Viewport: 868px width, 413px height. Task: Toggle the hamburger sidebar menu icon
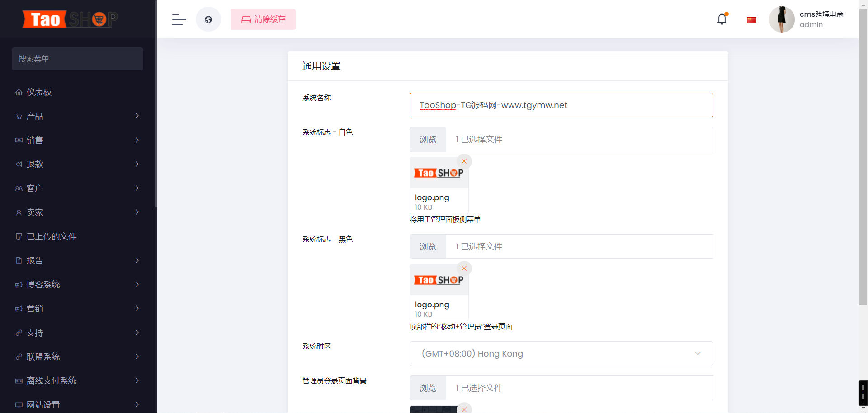click(x=179, y=19)
